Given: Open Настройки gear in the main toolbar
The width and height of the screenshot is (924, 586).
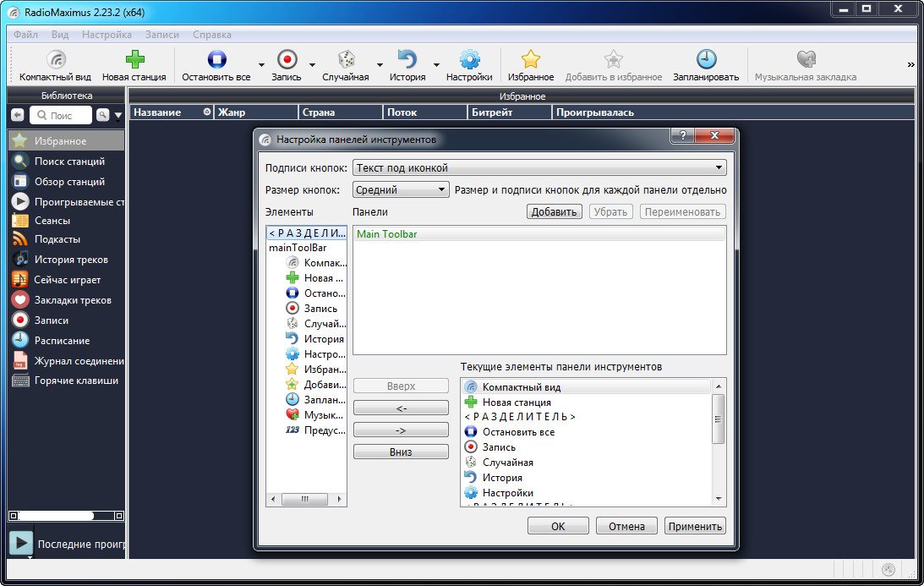Looking at the screenshot, I should pos(470,65).
